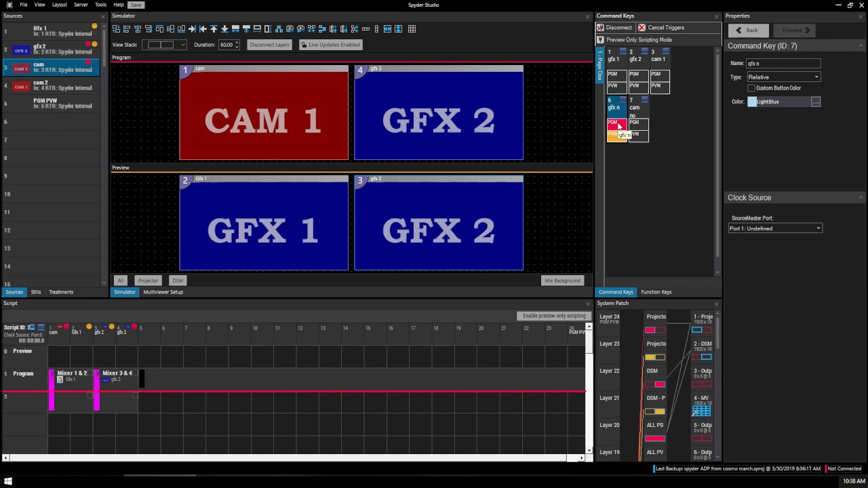868x488 pixels.
Task: Select the cam source row in Sources
Action: (51, 67)
